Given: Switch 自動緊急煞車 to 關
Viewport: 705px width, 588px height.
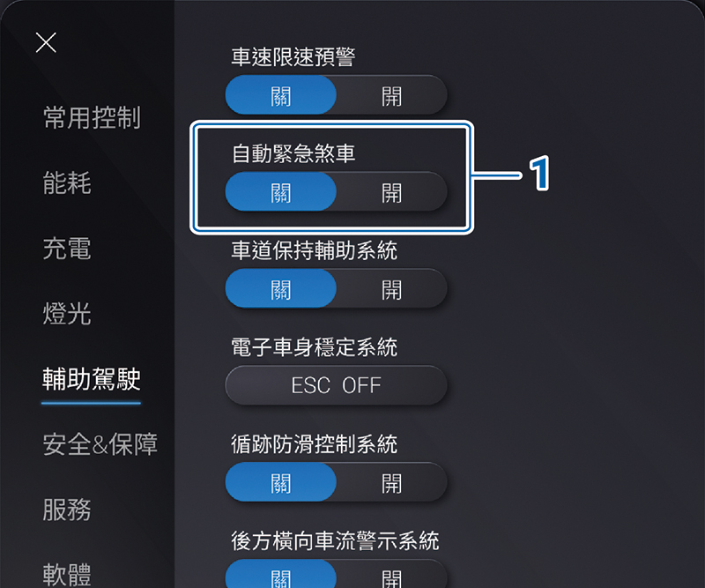Looking at the screenshot, I should tap(281, 191).
